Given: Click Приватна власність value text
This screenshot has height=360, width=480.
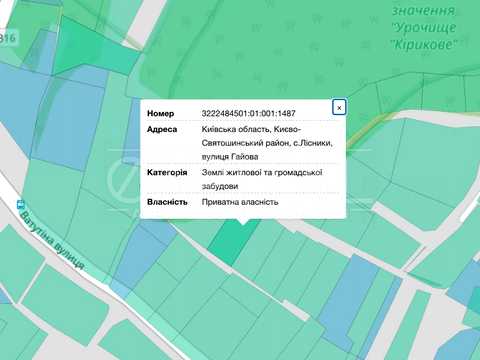Looking at the screenshot, I should point(240,202).
